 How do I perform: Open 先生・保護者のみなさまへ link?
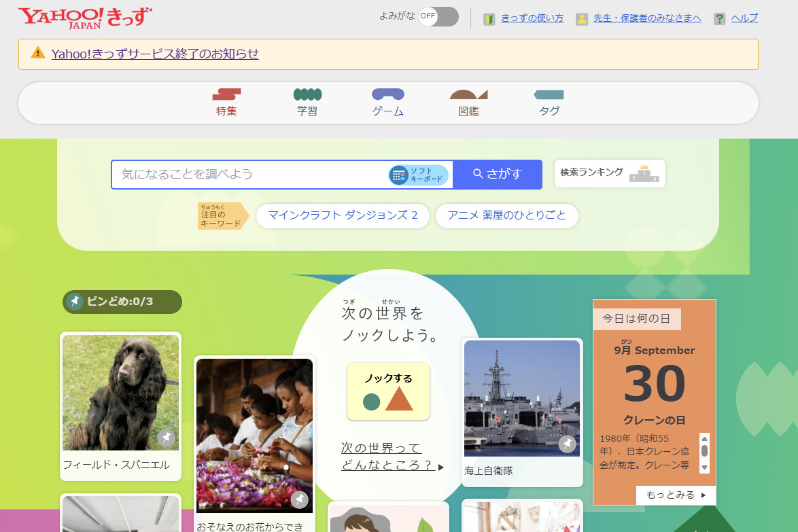tap(647, 18)
